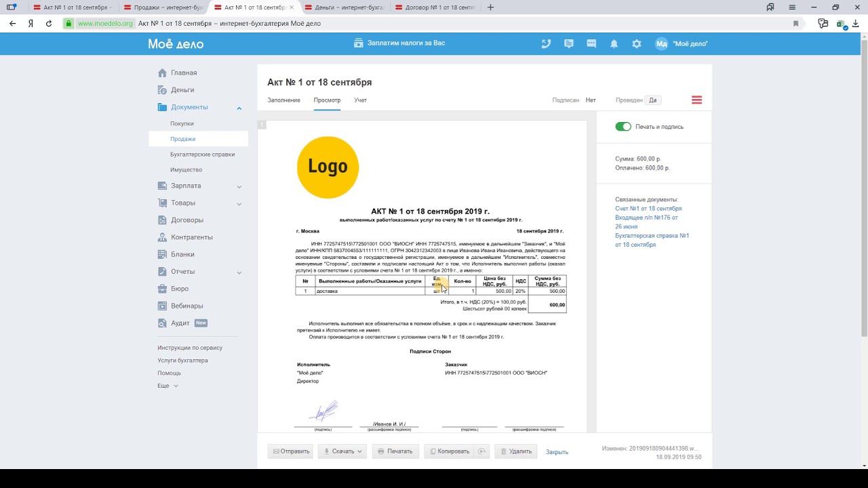Expand the 'Еще' dropdown in sidebar
868x488 pixels.
click(168, 386)
